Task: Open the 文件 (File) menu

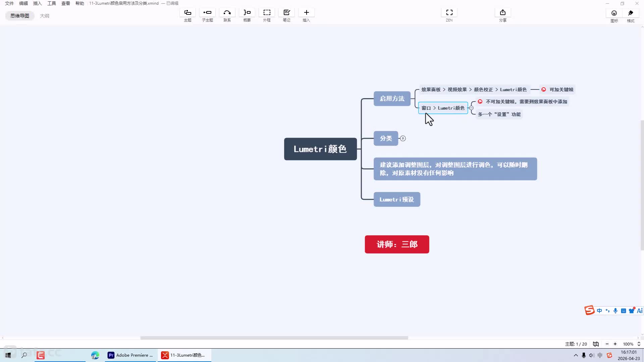Action: click(9, 3)
